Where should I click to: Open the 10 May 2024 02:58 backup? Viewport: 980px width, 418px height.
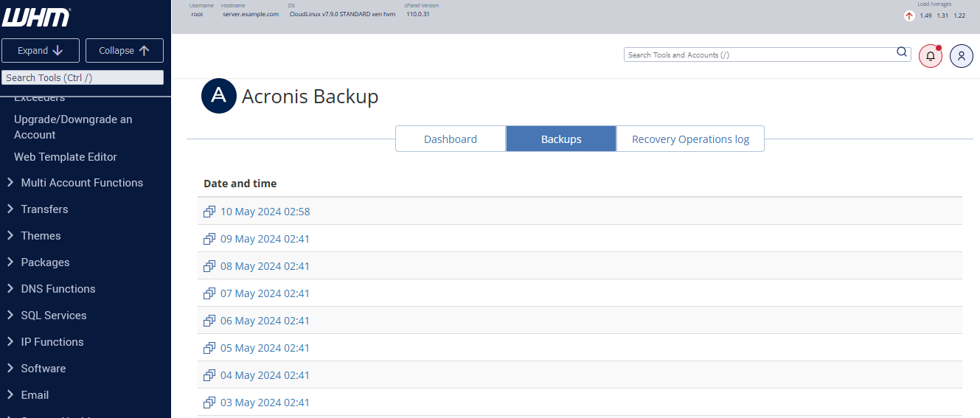click(x=265, y=212)
